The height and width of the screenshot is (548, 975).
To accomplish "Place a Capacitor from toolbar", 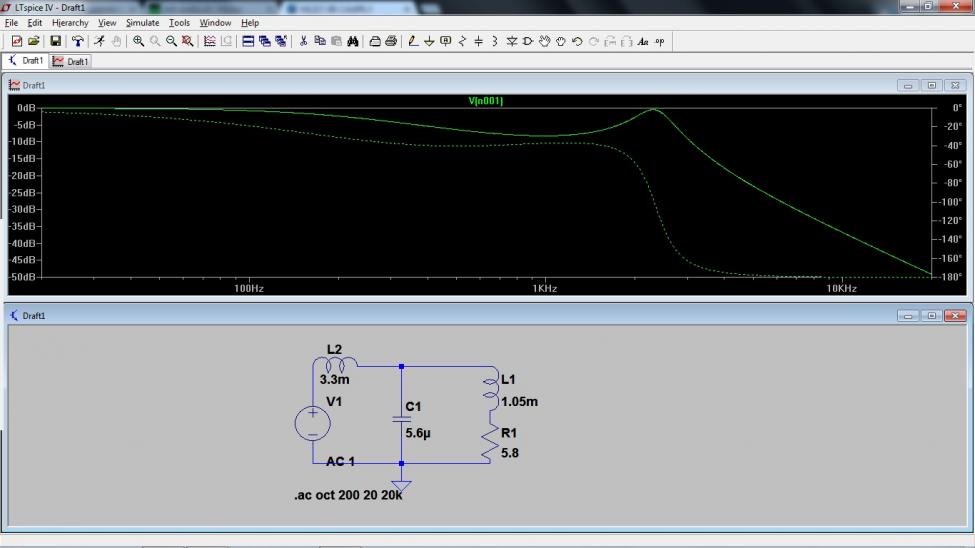I will coord(478,42).
